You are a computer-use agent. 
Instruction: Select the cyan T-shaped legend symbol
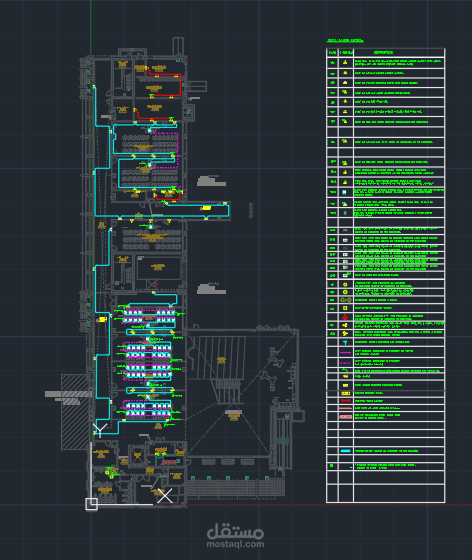(345, 342)
